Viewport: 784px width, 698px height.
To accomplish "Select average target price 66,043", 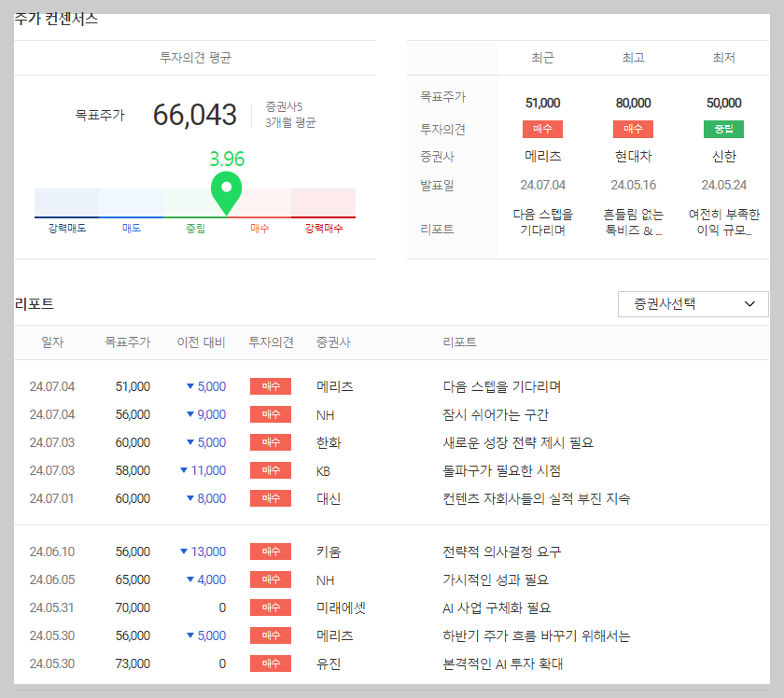I will [194, 115].
